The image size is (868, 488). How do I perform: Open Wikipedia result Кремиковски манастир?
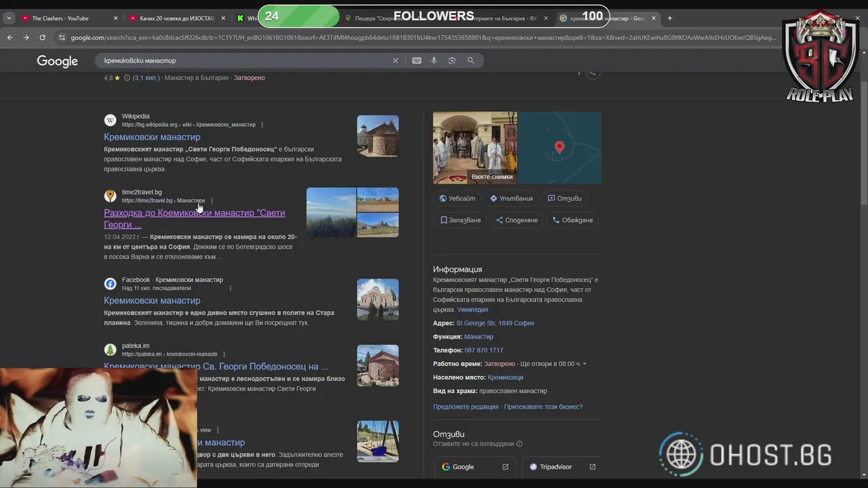(152, 137)
